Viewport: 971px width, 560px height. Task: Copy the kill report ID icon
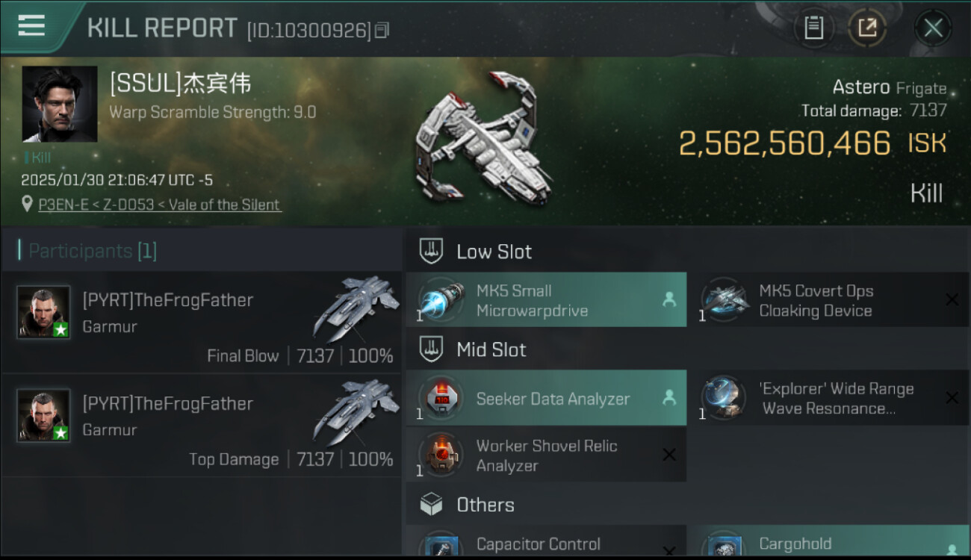tap(382, 31)
